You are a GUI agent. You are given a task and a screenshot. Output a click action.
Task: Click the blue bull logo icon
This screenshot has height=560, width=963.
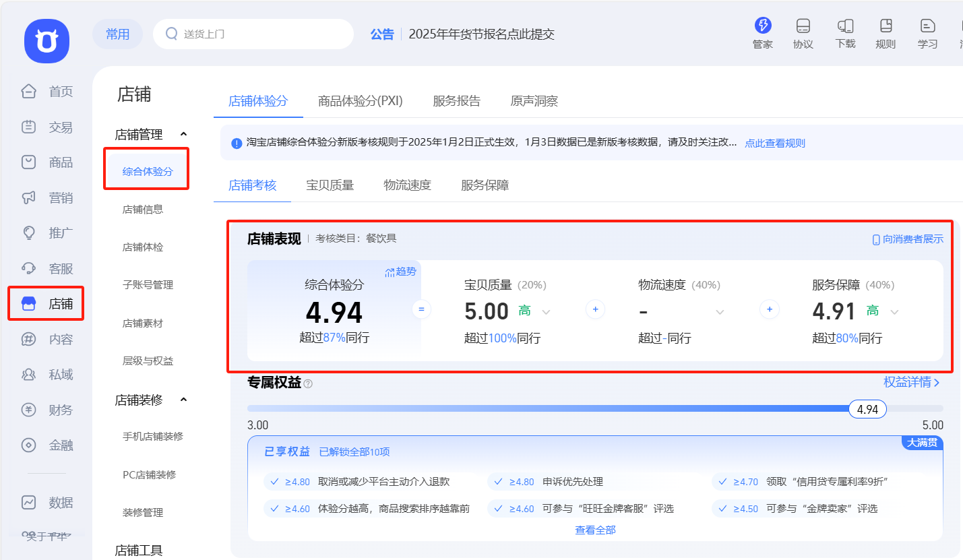click(x=46, y=41)
